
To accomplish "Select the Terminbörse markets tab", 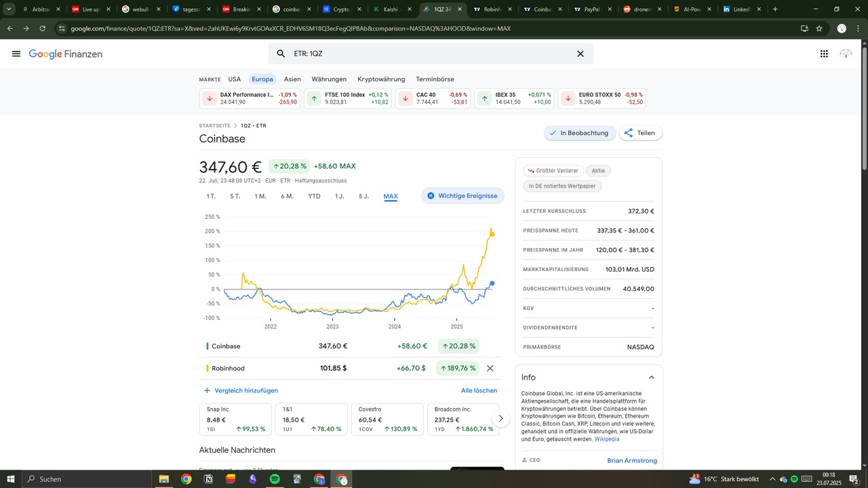I will 435,79.
